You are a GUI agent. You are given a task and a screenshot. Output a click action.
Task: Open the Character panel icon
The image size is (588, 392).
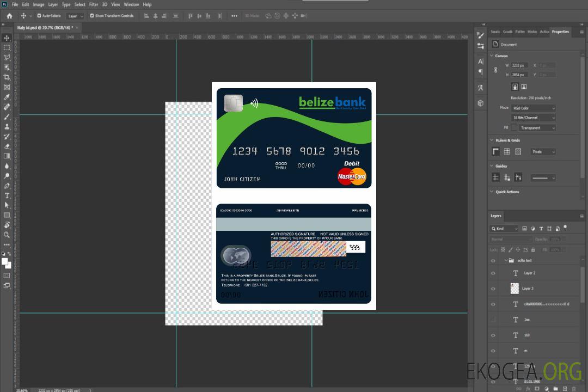point(481,62)
